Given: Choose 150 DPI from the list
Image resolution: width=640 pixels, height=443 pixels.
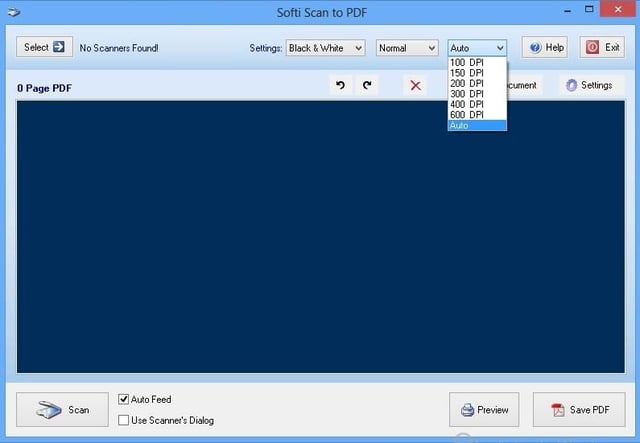Looking at the screenshot, I should 477,73.
